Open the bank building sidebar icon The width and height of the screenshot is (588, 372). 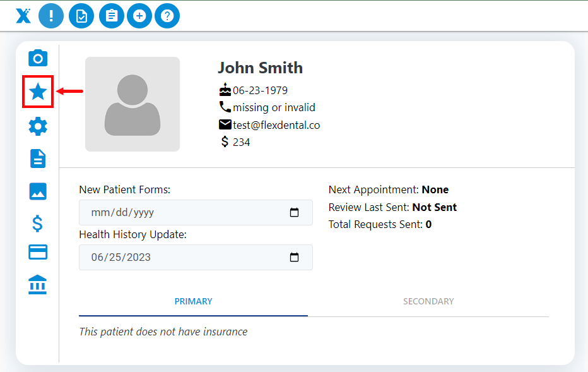[37, 285]
